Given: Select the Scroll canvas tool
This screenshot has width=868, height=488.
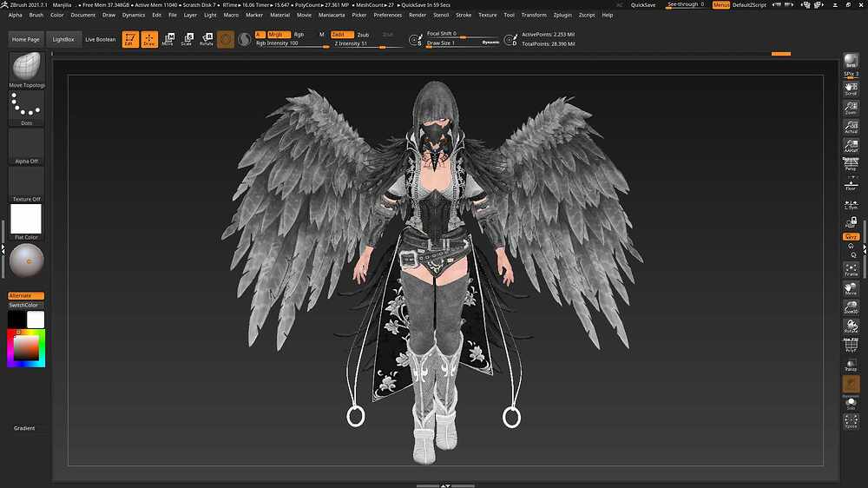Looking at the screenshot, I should [x=851, y=89].
